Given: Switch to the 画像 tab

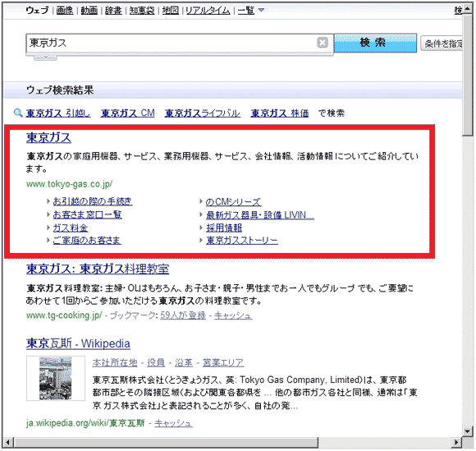Looking at the screenshot, I should (65, 11).
